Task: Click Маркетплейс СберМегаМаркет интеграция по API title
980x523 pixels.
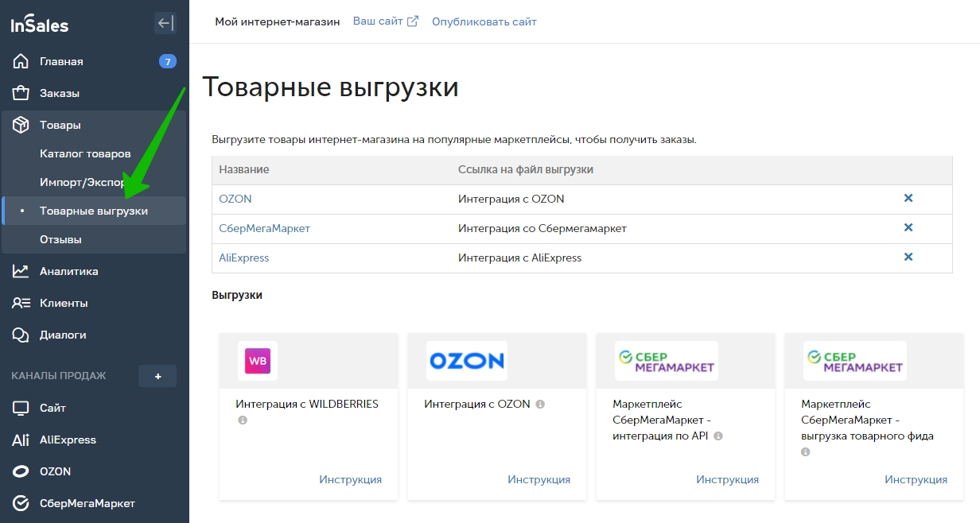Action: point(662,420)
